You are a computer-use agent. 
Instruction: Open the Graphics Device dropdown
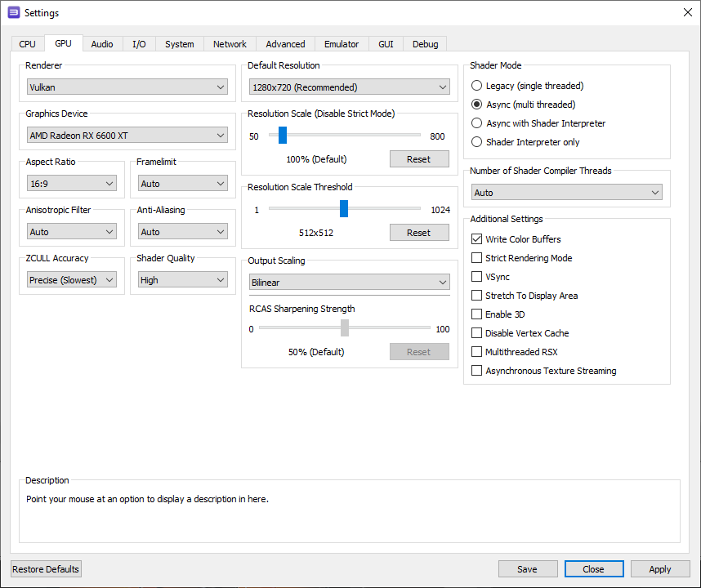pos(127,135)
